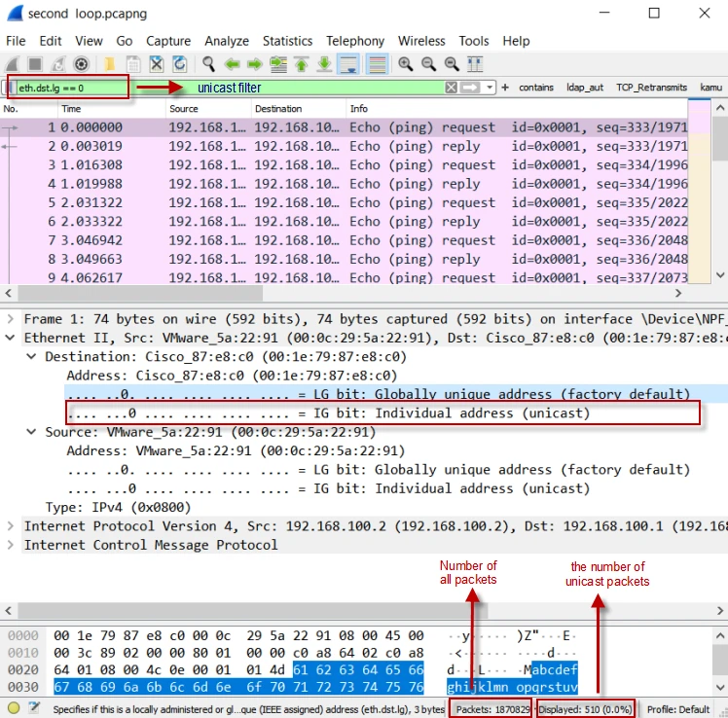Viewport: 728px width, 718px height.
Task: Apply the TCP_Retransmits filter button
Action: pyautogui.click(x=651, y=88)
